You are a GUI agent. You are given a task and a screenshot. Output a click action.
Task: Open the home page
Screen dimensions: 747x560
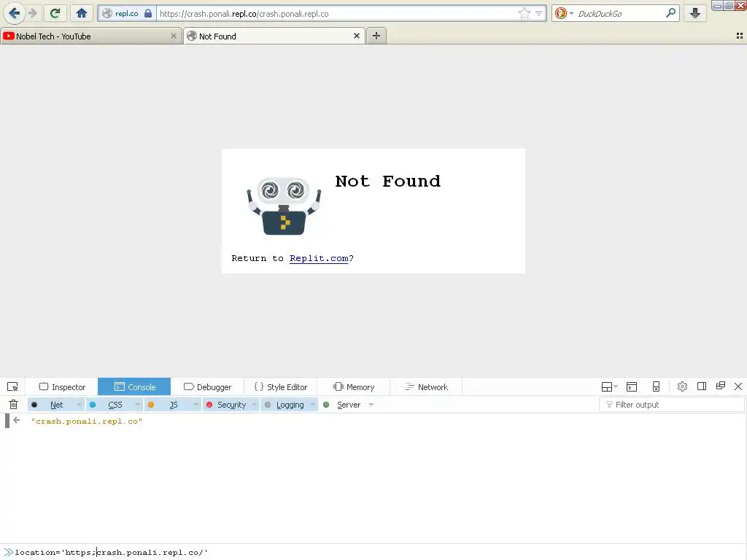tap(82, 13)
